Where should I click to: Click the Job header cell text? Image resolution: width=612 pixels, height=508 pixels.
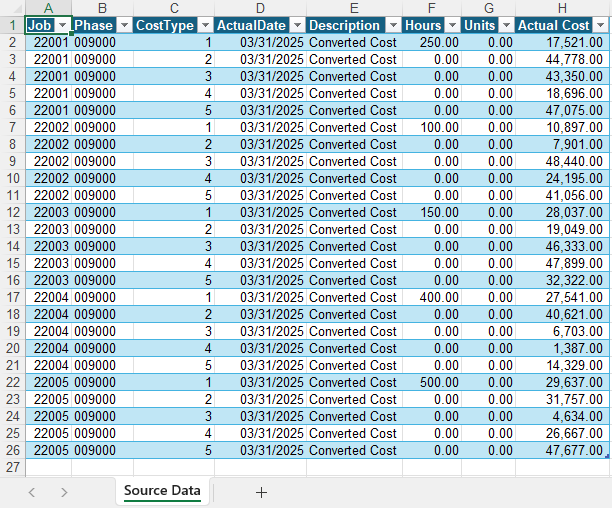pyautogui.click(x=39, y=25)
